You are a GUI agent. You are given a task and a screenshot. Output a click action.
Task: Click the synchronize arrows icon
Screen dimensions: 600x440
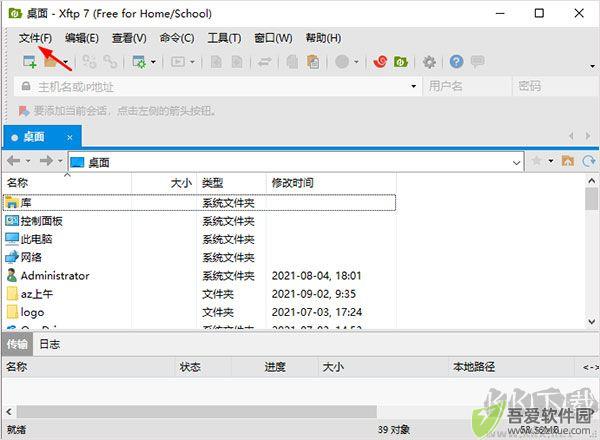(x=264, y=62)
